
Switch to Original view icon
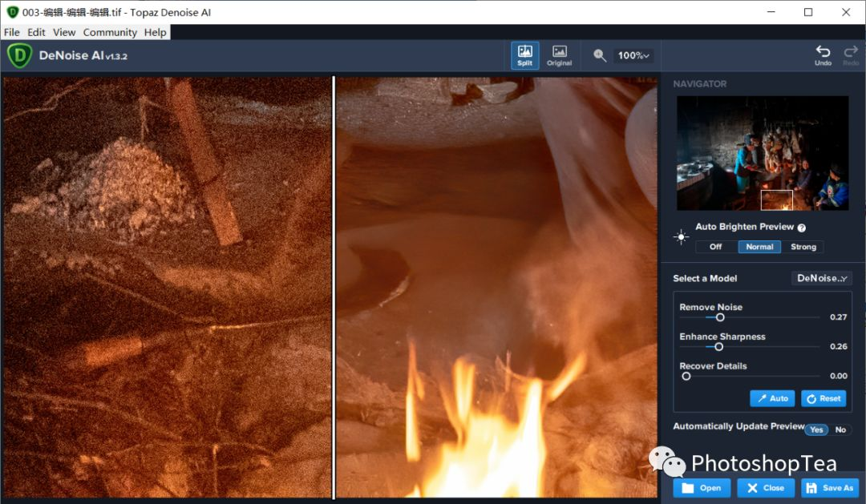[x=559, y=55]
